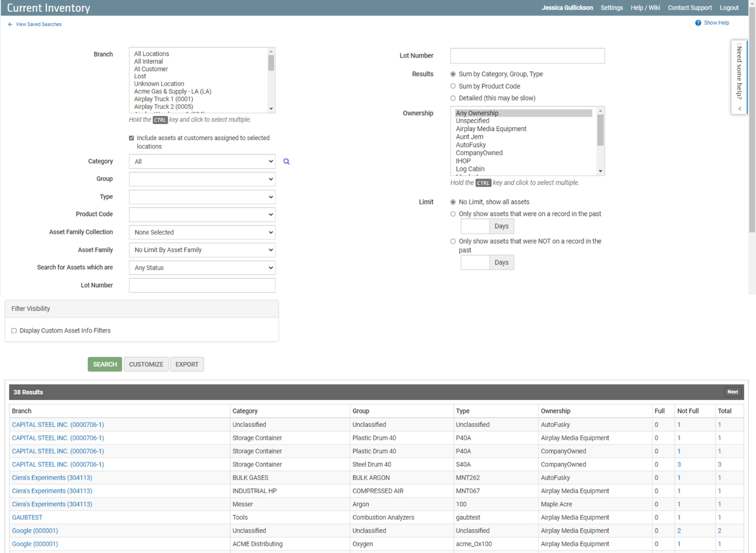756x553 pixels.
Task: Open the asset status dropdown showing Any Status
Action: point(202,267)
